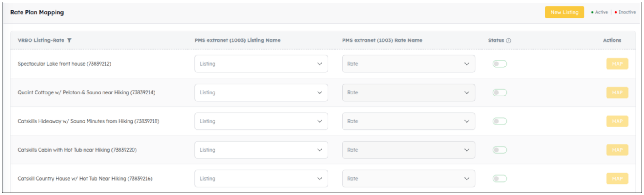The height and width of the screenshot is (195, 644).
Task: Click the New Listing button
Action: click(x=564, y=12)
